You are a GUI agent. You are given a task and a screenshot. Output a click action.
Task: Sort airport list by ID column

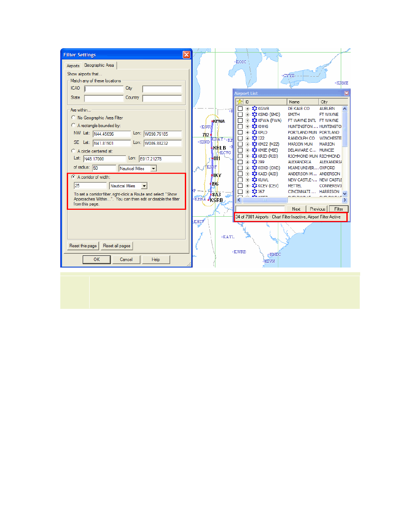265,102
